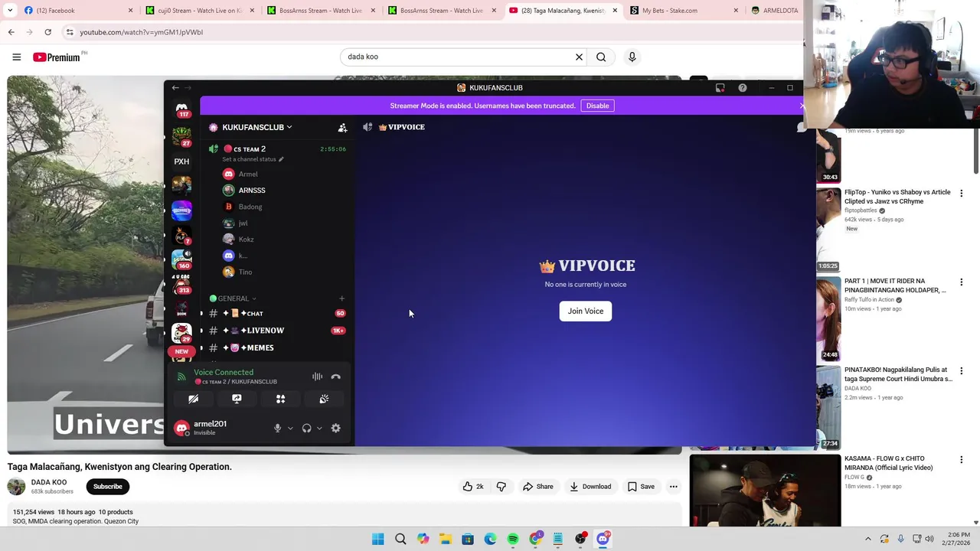Open headphone output options arrow
Screen dimensions: 980x551
pyautogui.click(x=318, y=429)
